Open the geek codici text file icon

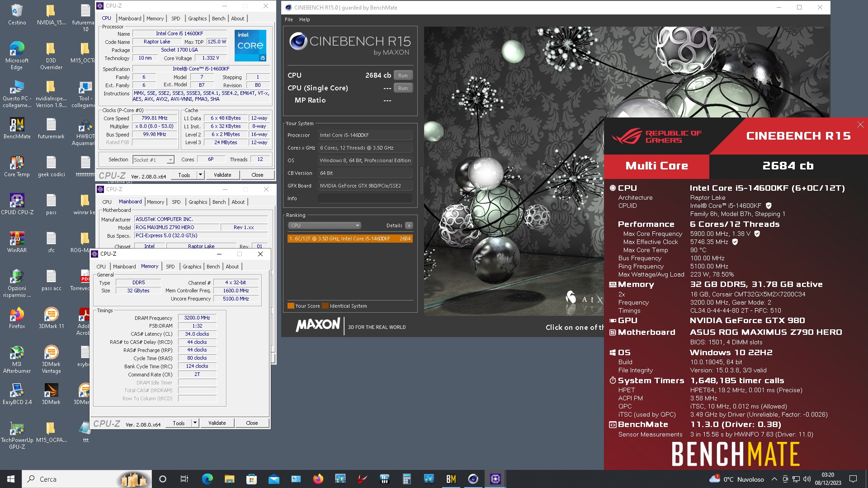(x=51, y=166)
